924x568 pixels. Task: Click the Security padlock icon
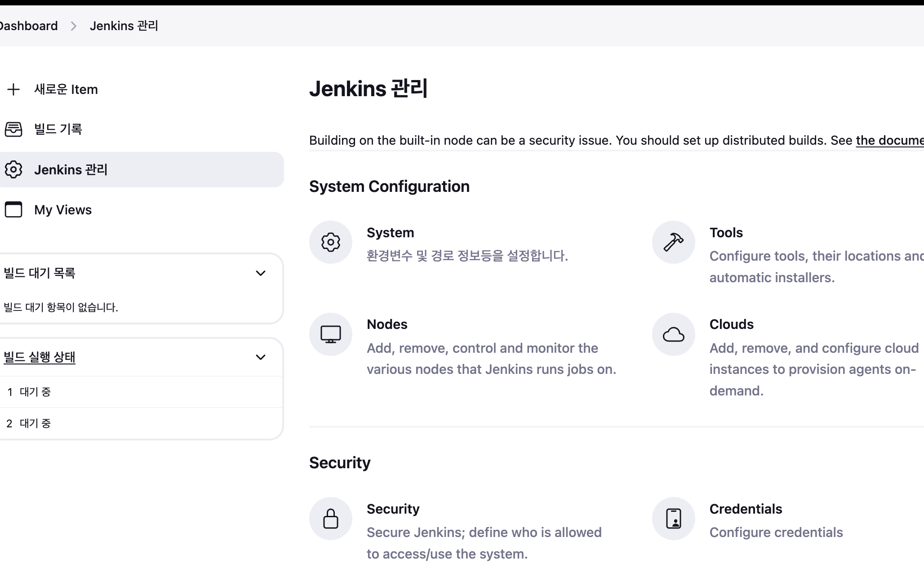tap(331, 519)
